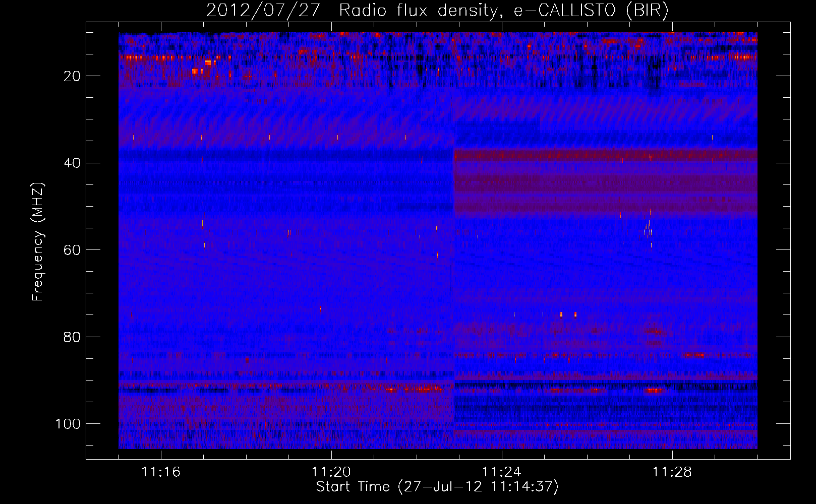The height and width of the screenshot is (504, 816).
Task: Click the plot title '2012/07/27 Radio flux density, e-CALLISTO (BIR)'
Action: 437,11
